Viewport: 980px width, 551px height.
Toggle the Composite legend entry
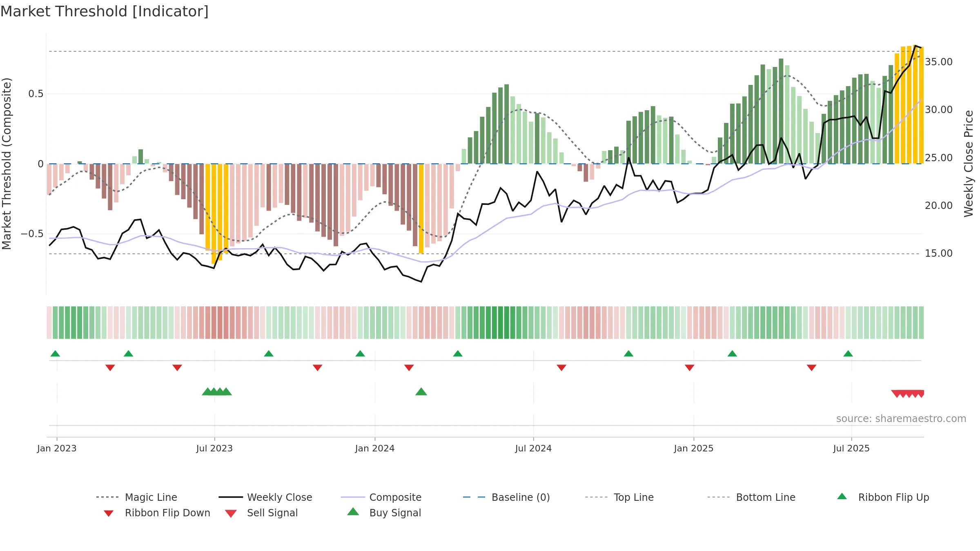click(x=381, y=497)
